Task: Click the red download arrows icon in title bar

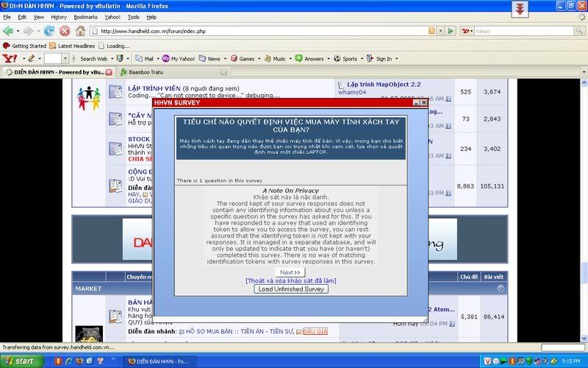Action: coord(520,9)
